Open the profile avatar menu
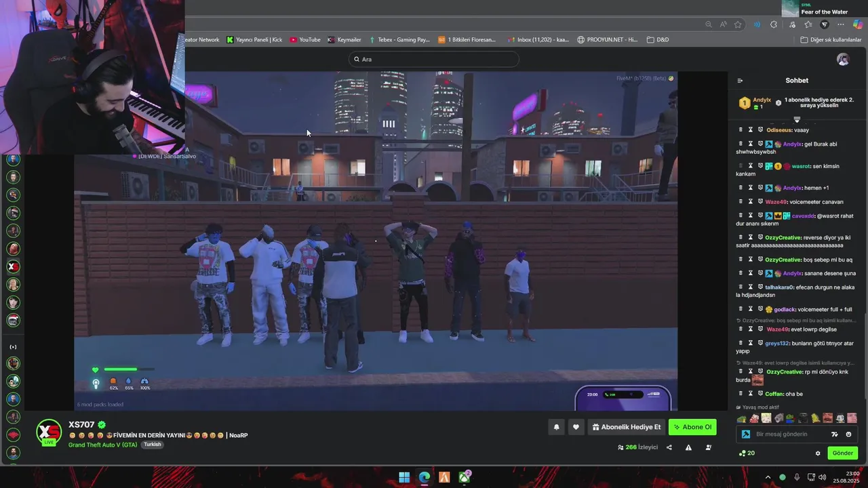 [x=843, y=59]
